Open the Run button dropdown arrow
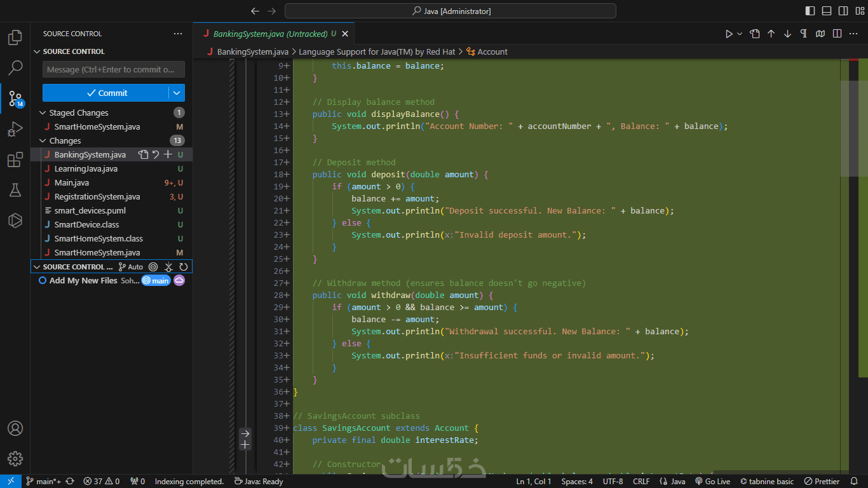The image size is (868, 488). point(740,34)
